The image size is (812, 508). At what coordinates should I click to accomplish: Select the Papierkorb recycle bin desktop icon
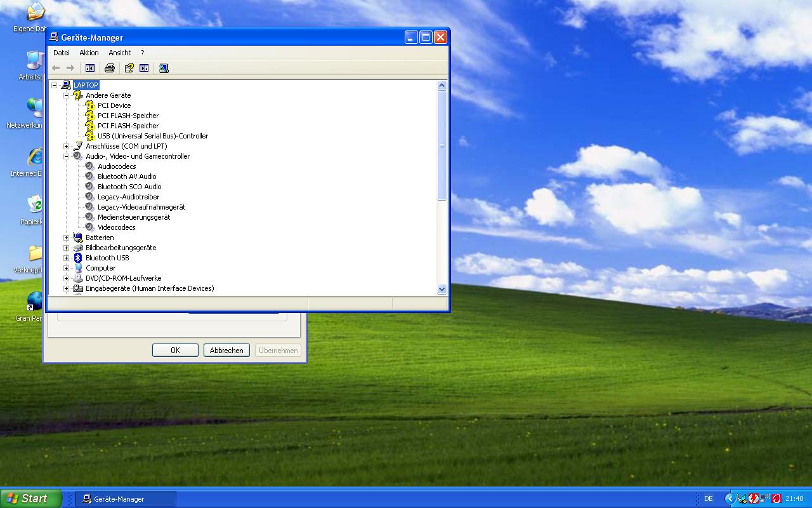(35, 204)
